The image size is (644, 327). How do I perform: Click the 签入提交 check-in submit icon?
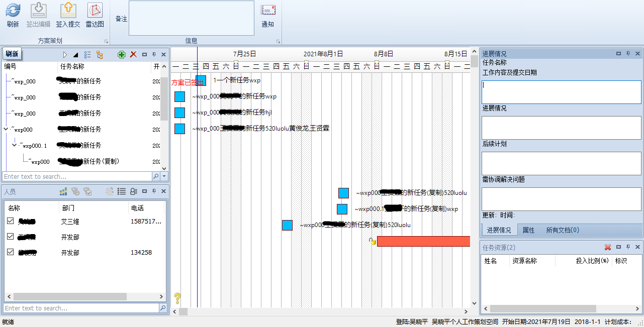click(x=68, y=10)
